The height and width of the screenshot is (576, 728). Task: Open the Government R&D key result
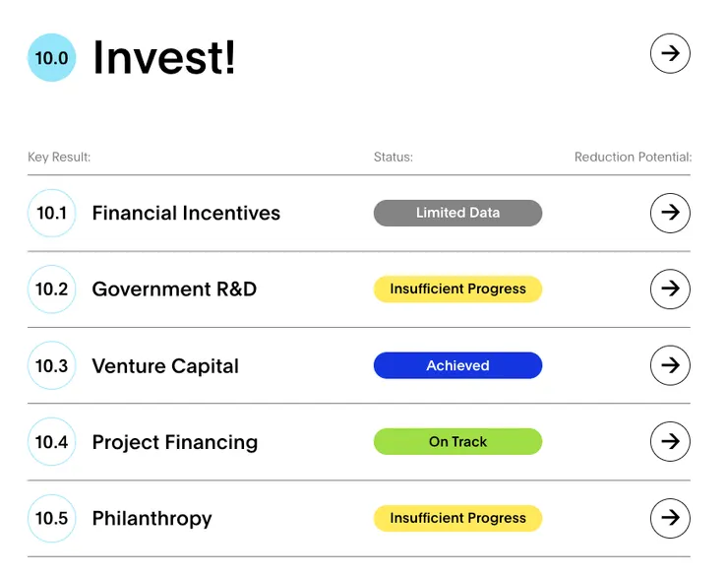click(x=174, y=288)
